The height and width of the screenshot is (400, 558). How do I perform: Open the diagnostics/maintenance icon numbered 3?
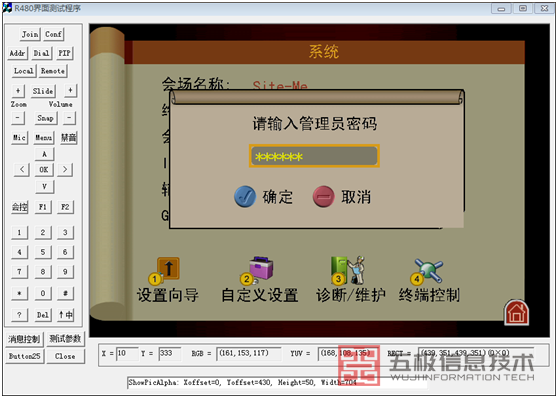click(x=348, y=270)
